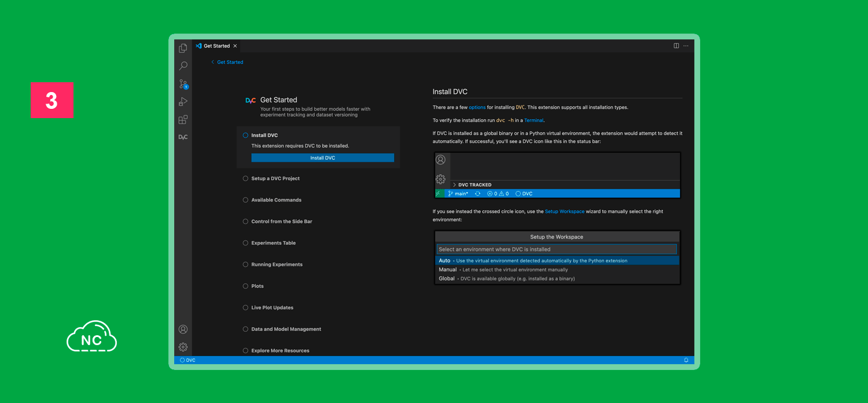Mark the Setup a DVC Project step circle
This screenshot has width=868, height=403.
click(x=245, y=178)
